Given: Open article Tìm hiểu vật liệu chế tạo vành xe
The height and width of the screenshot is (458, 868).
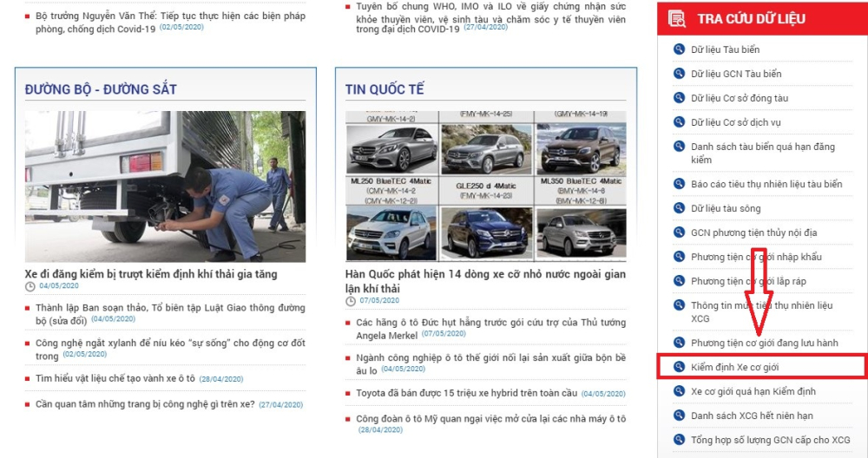Looking at the screenshot, I should (x=115, y=378).
